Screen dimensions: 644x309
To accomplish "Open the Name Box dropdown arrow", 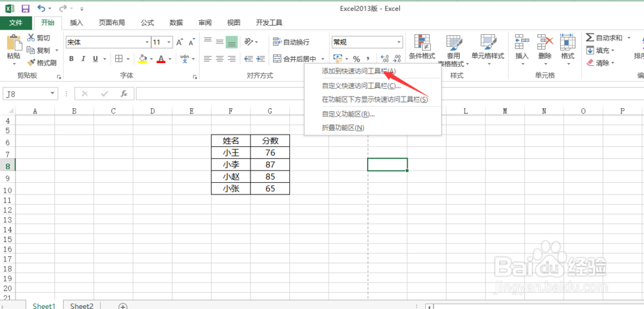I will point(53,93).
